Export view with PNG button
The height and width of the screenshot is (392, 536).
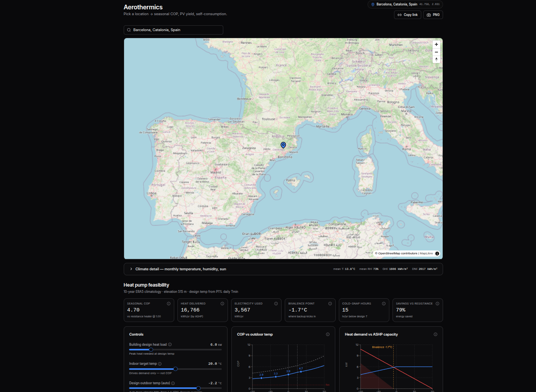coord(433,15)
